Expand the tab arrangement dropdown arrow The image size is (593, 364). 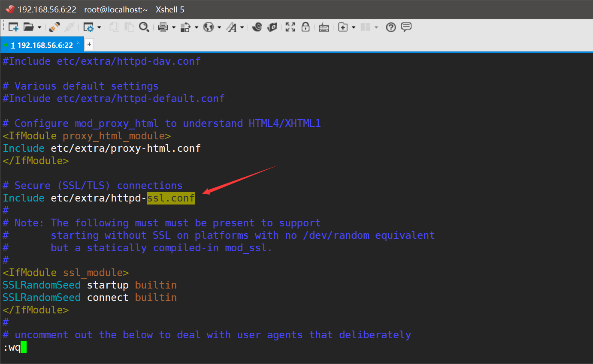tap(376, 27)
